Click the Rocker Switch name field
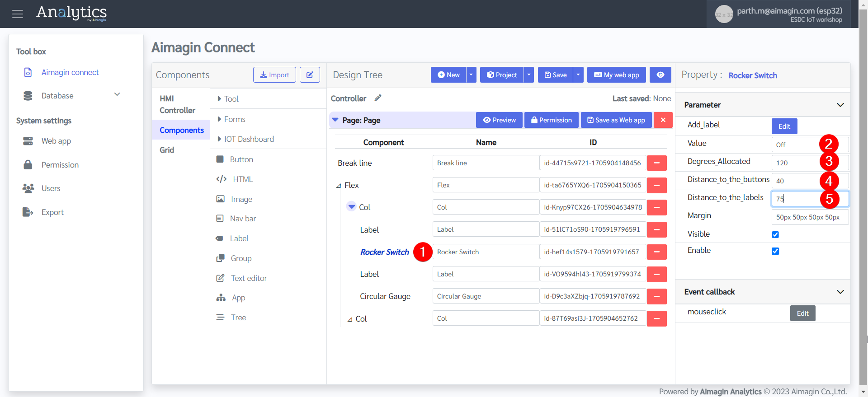 tap(486, 252)
